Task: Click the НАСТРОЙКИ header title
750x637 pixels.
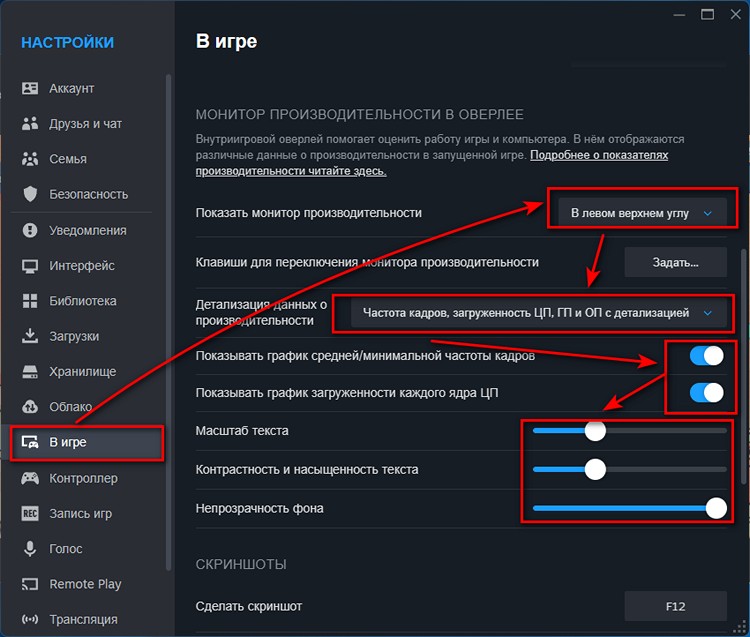Action: pyautogui.click(x=67, y=42)
